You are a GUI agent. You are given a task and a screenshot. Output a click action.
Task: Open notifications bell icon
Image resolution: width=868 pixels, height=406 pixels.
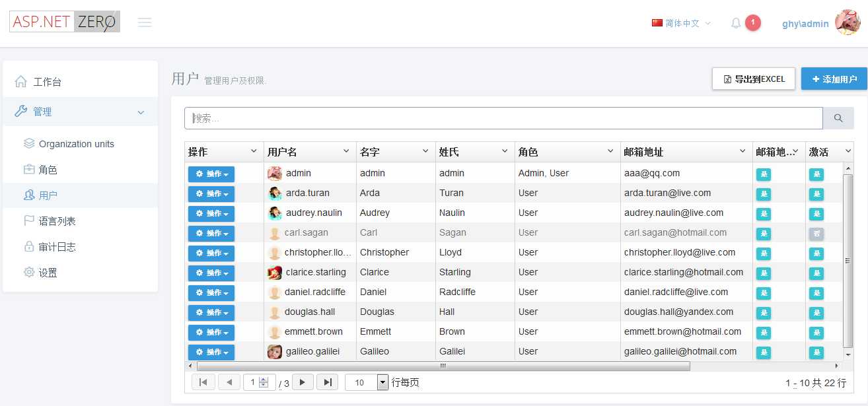pyautogui.click(x=736, y=23)
